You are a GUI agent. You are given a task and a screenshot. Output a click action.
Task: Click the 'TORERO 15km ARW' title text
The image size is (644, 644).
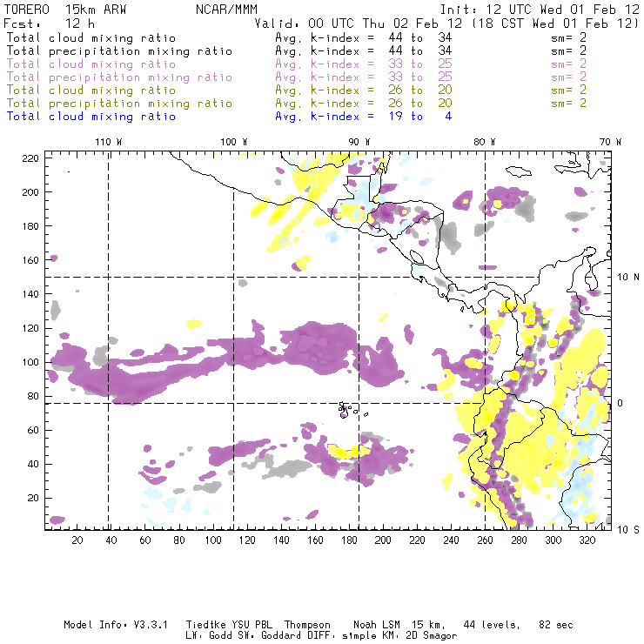click(65, 9)
